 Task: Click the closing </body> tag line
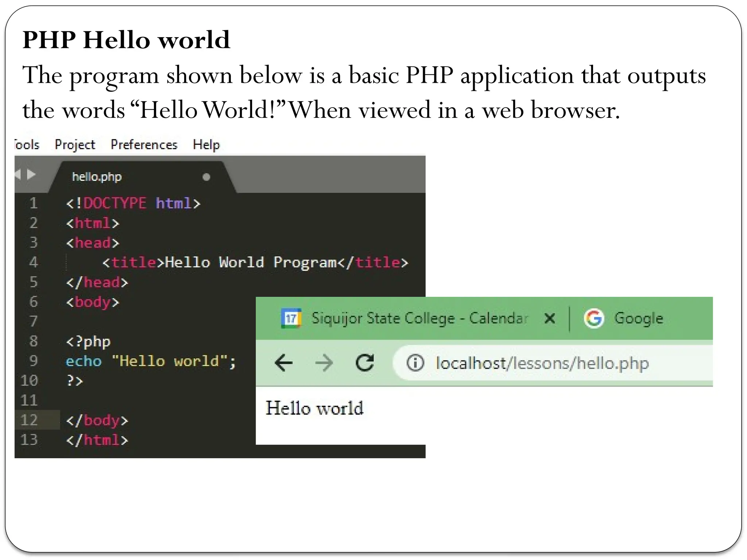(97, 420)
